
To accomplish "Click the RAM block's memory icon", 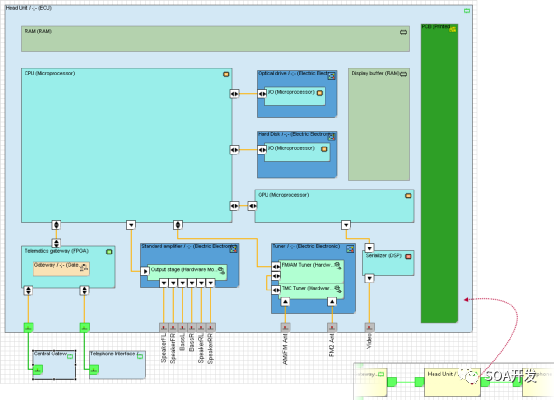I will pyautogui.click(x=403, y=32).
